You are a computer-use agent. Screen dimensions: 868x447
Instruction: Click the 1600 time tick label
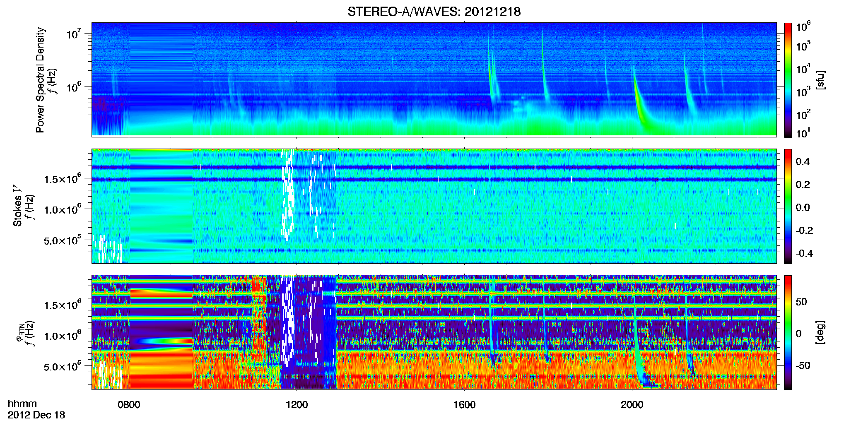[x=464, y=405]
